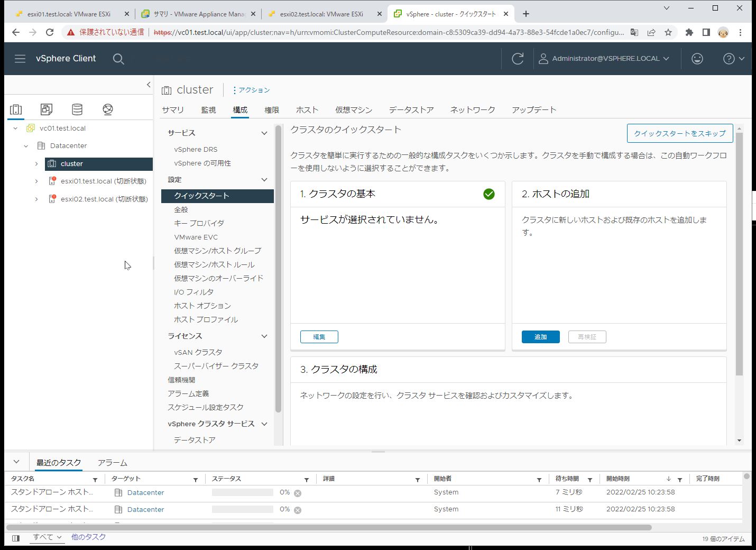
Task: Refresh vSphere Client with the reload icon
Action: [518, 59]
